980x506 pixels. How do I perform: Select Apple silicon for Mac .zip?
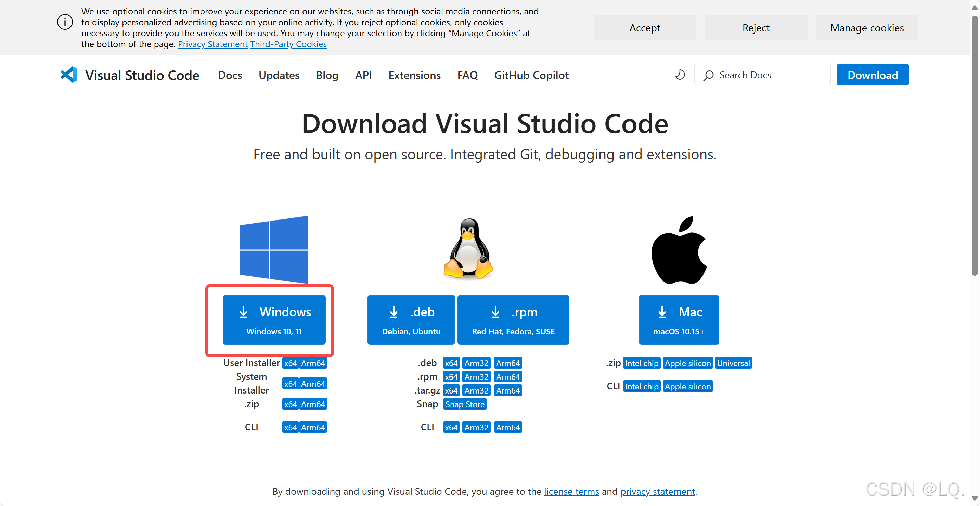[688, 363]
